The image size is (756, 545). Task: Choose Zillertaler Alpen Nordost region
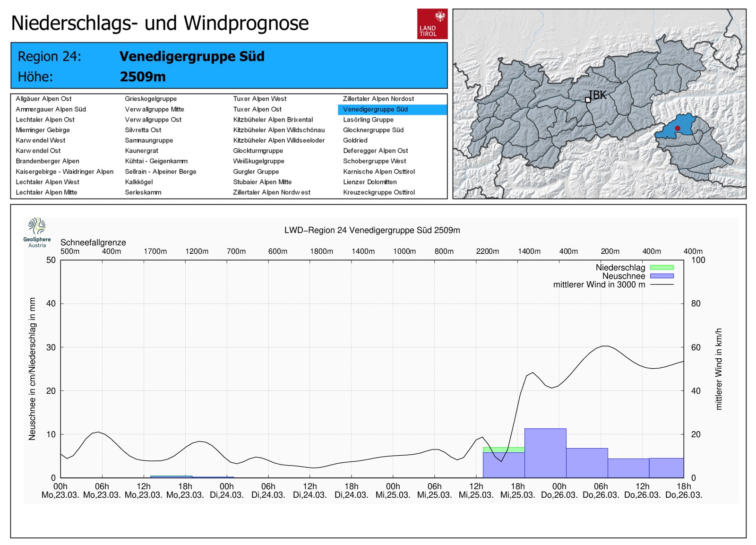tap(378, 99)
